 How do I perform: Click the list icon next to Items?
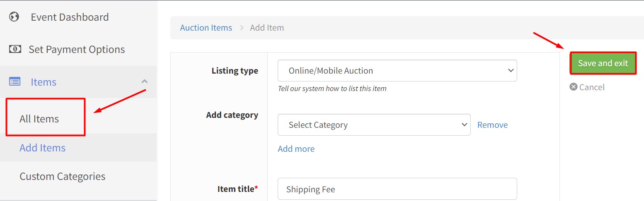[x=15, y=82]
